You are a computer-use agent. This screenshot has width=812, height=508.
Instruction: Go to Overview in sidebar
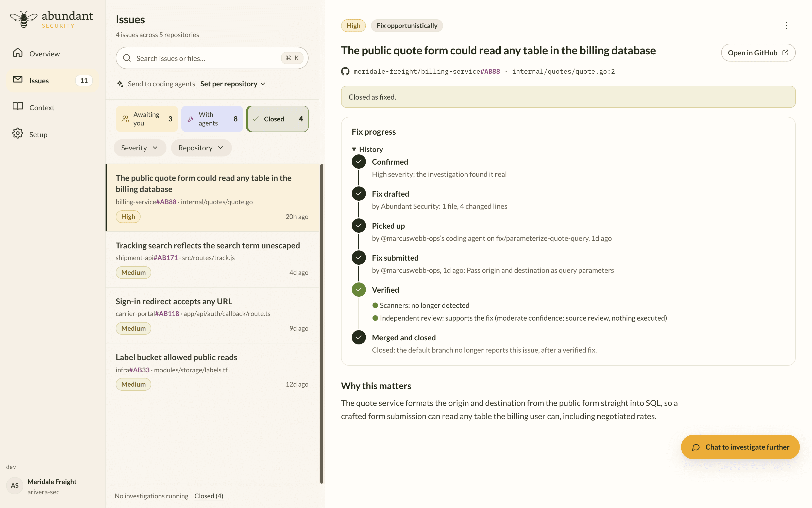tap(52, 54)
